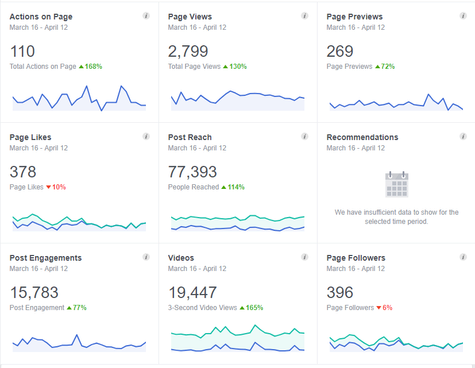Screen dimensions: 475x368
Task: Open info icon on Post Reach card
Action: pos(305,136)
